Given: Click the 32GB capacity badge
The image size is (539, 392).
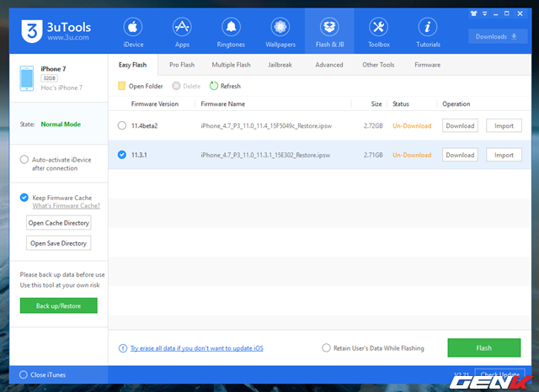Looking at the screenshot, I should (x=49, y=78).
